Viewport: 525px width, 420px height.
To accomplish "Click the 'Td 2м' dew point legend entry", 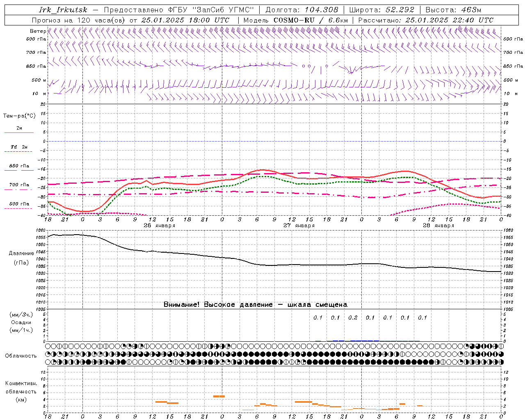I will click(x=19, y=147).
